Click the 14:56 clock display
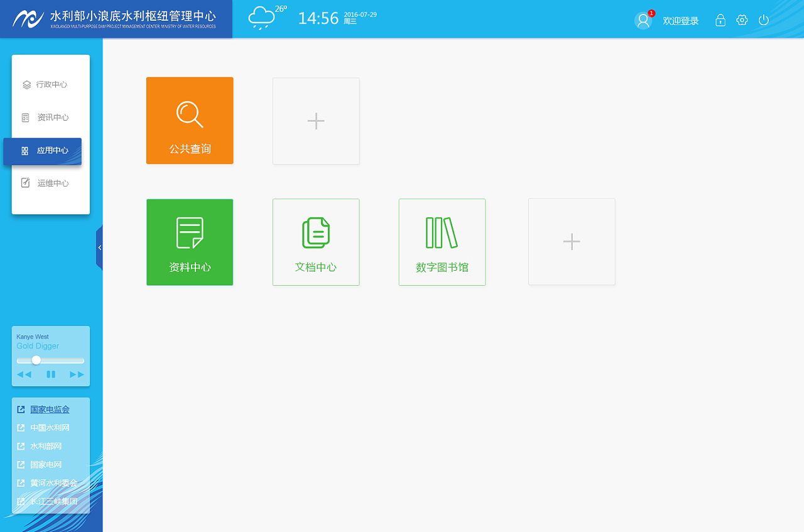This screenshot has width=804, height=532. (318, 18)
